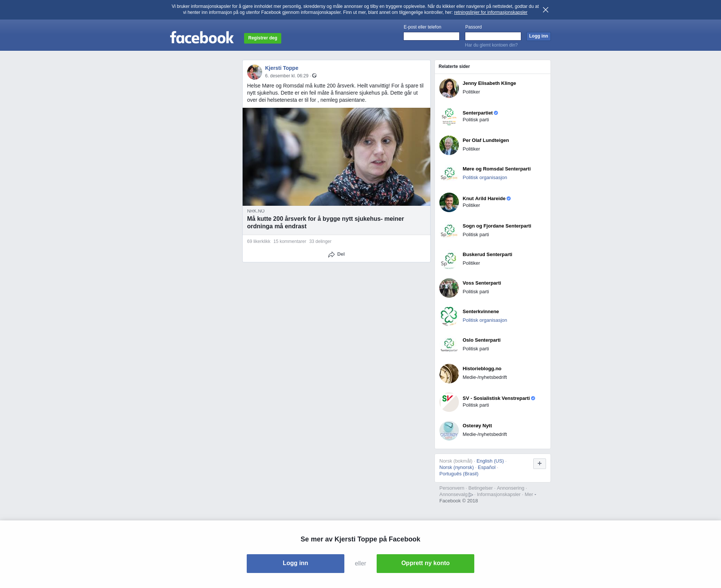This screenshot has height=588, width=721.
Task: Open Møre og Romsdal Senterparti logo
Action: click(x=449, y=174)
